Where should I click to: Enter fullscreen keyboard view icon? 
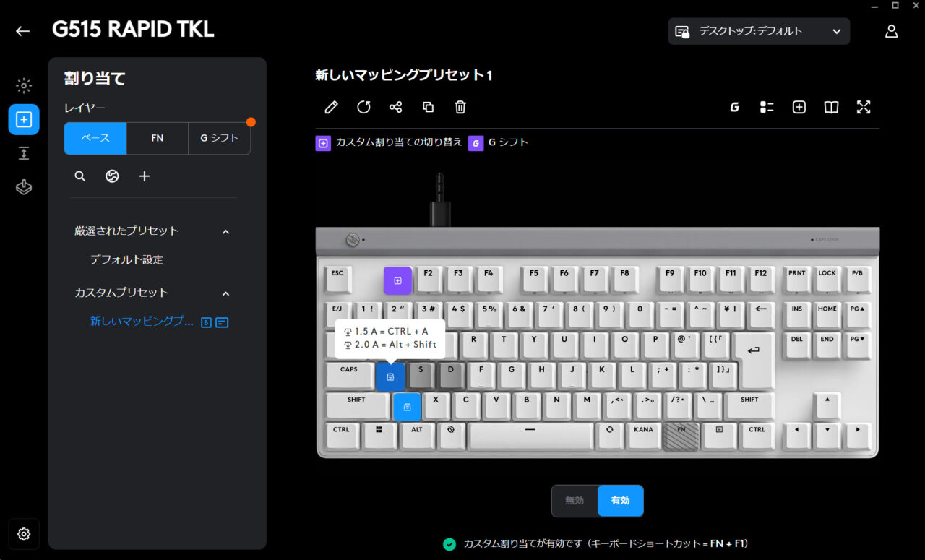[x=864, y=107]
